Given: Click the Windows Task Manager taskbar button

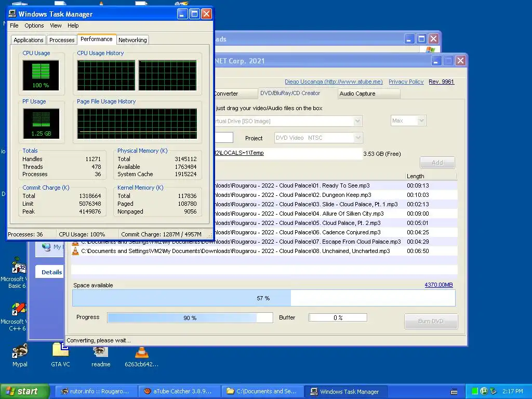Looking at the screenshot, I should click(345, 392).
